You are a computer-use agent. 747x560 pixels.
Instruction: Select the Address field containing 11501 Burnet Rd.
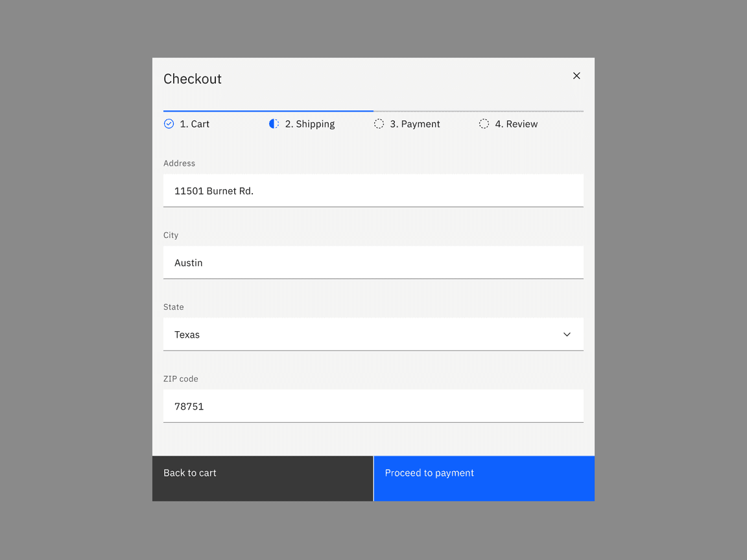coord(373,191)
